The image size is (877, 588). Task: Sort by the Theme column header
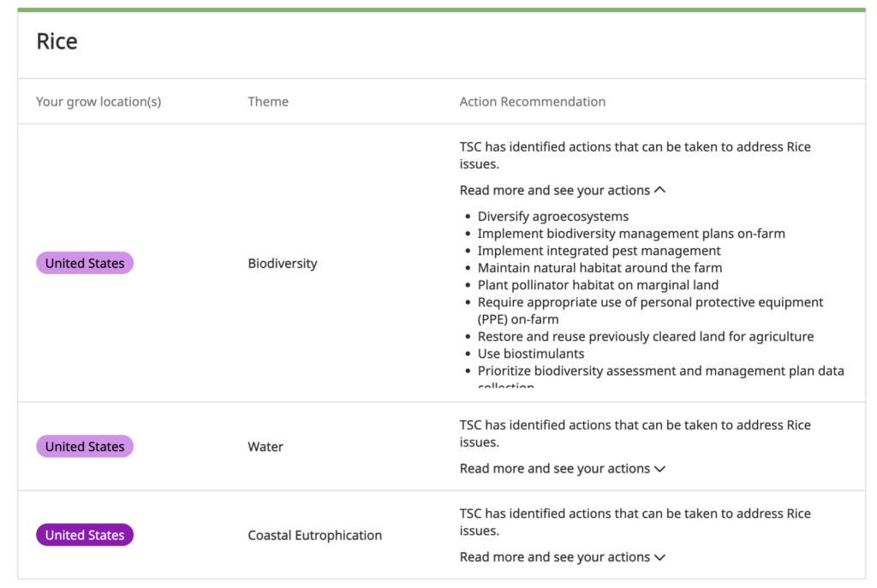268,101
